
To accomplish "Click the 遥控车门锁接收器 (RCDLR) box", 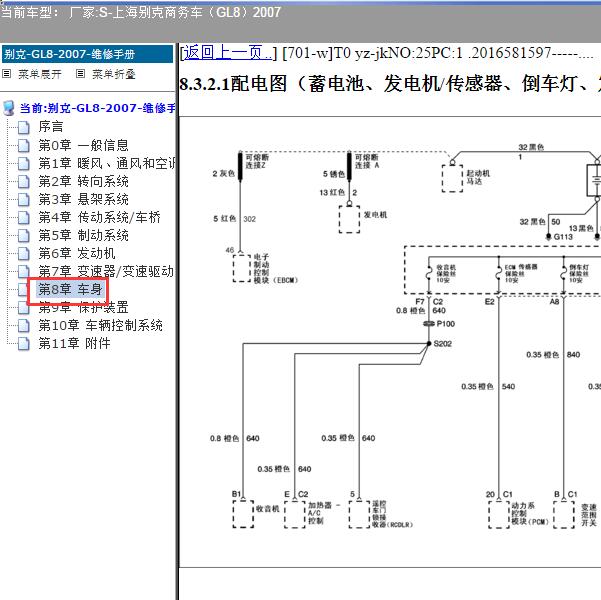I will pyautogui.click(x=359, y=514).
